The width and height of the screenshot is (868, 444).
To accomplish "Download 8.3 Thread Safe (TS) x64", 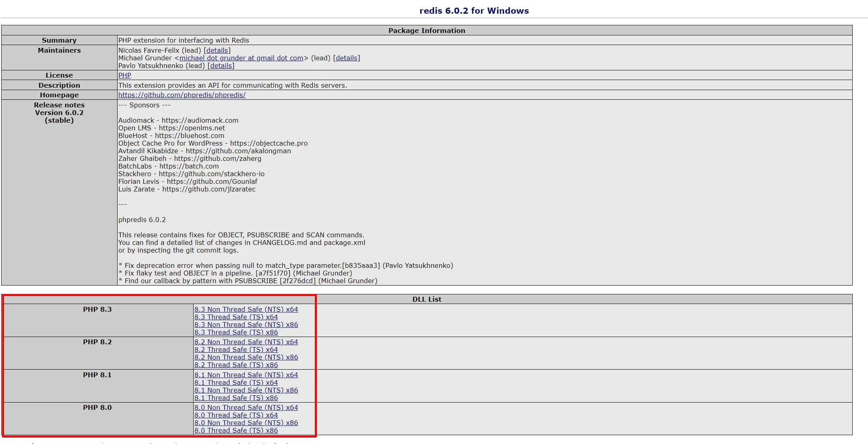I will click(236, 317).
